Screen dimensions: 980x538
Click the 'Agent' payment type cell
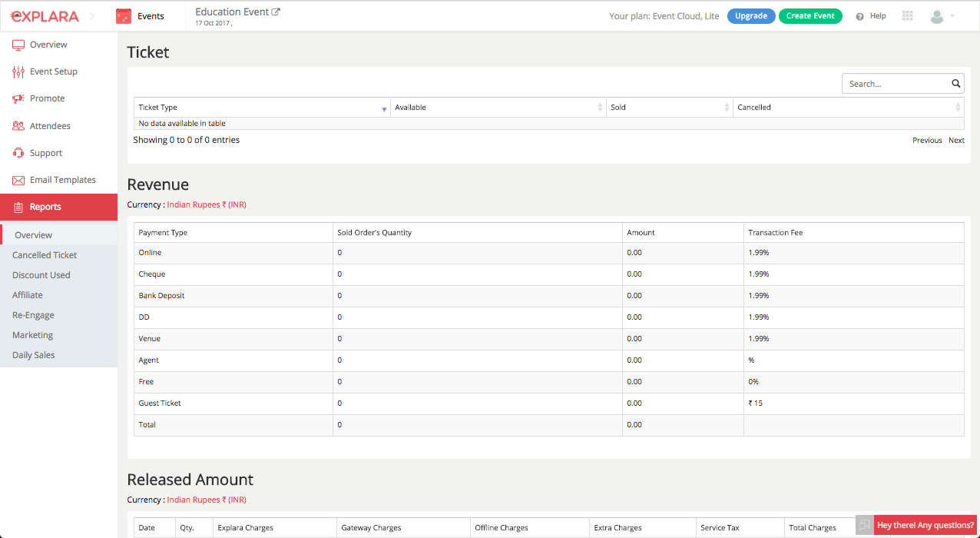233,360
